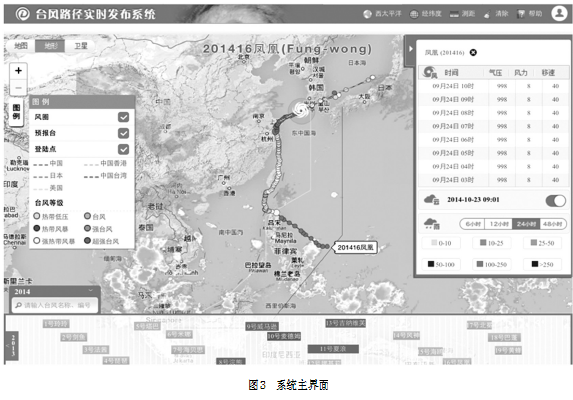Expand the 2014 year dropdown
The image size is (573, 400).
pyautogui.click(x=91, y=291)
